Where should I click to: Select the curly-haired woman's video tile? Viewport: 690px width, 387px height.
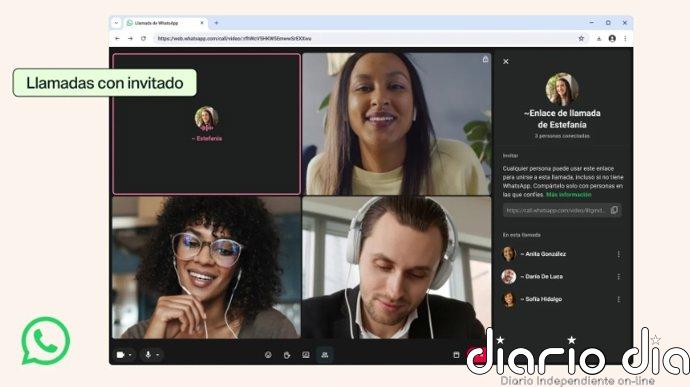click(206, 267)
